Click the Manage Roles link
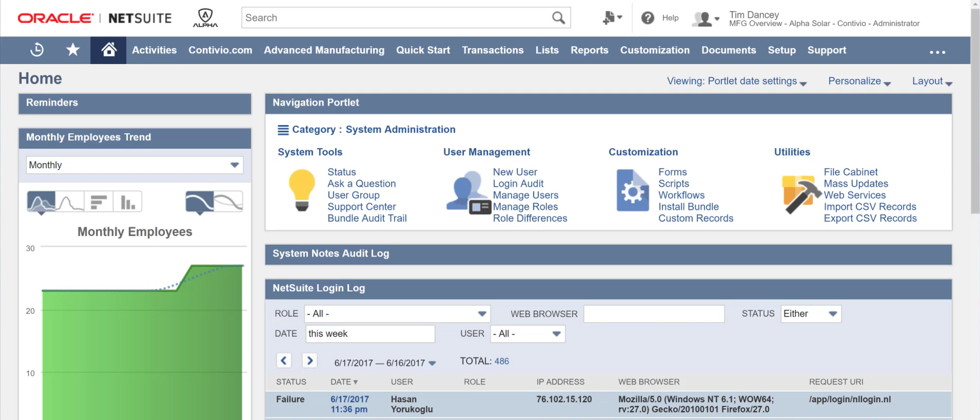980x420 pixels. point(525,207)
